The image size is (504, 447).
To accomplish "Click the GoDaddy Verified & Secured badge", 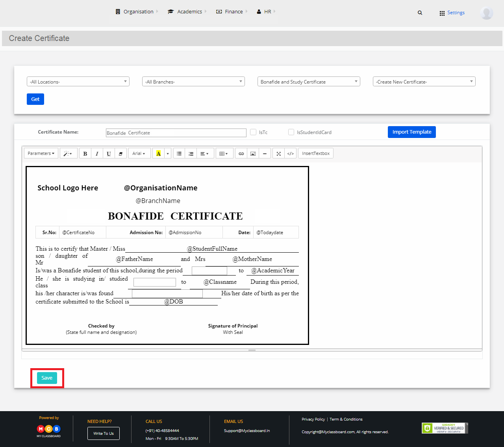I will coord(445,428).
